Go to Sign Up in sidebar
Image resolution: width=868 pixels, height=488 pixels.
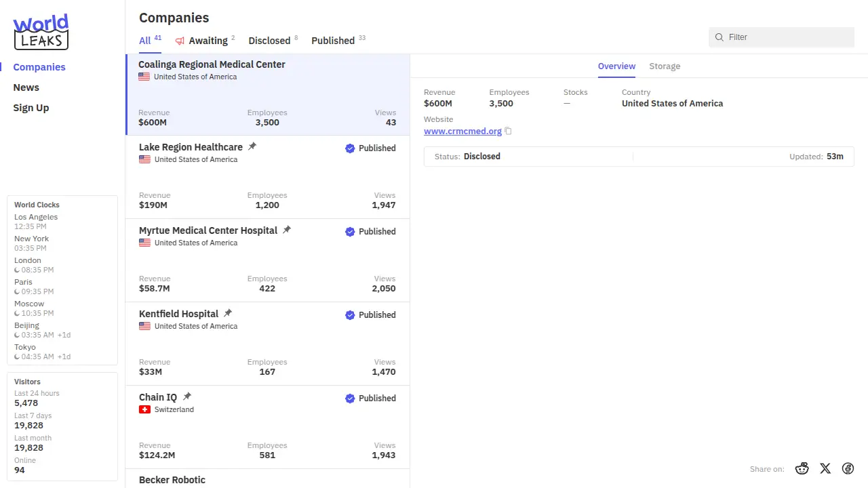click(x=31, y=108)
